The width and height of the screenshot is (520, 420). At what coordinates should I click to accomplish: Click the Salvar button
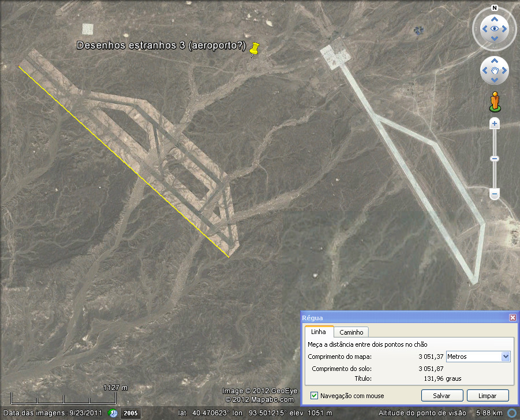(x=442, y=396)
